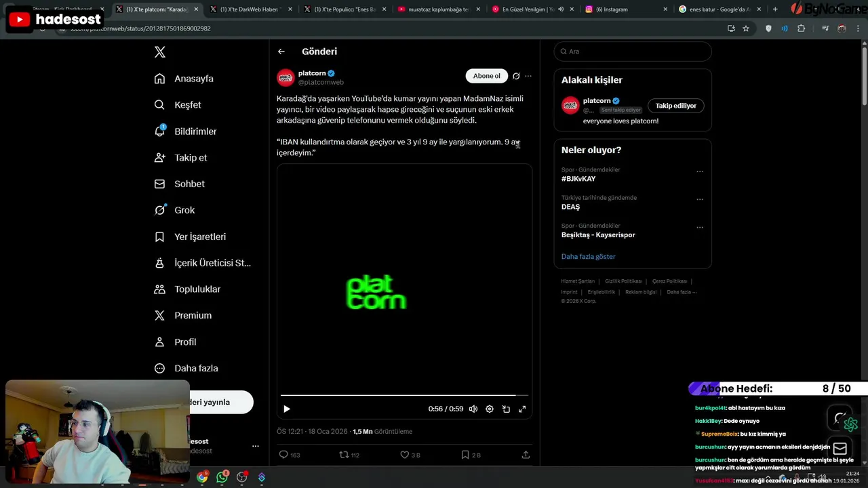The height and width of the screenshot is (488, 868).
Task: Click the Grok icon beside Abone ol
Action: click(x=516, y=76)
